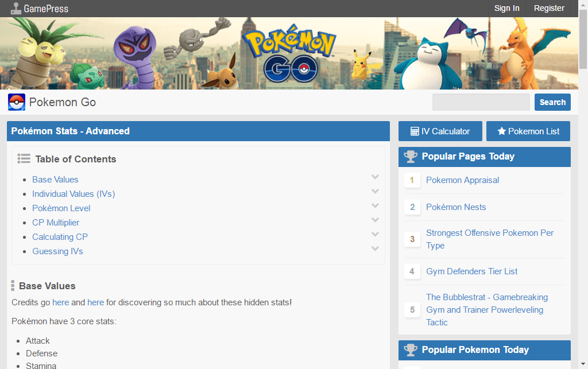Click the star icon in Pokemon List
Screen dimensions: 588x369
pyautogui.click(x=501, y=131)
